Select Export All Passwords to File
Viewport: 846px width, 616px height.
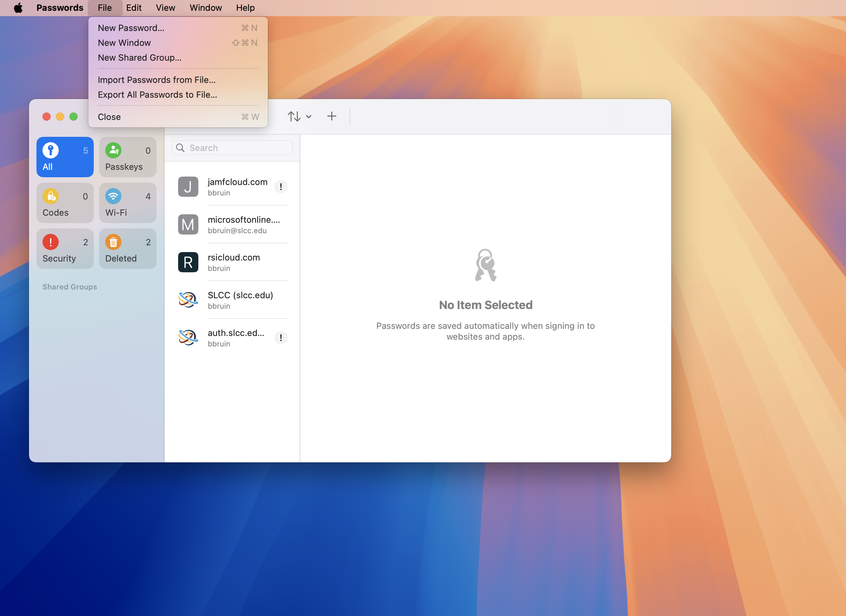157,95
